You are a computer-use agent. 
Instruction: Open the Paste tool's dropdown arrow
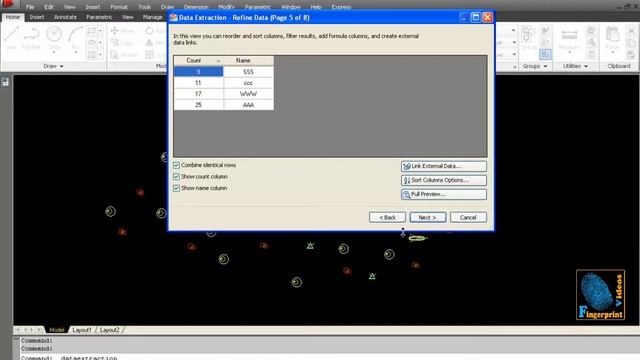pos(612,52)
